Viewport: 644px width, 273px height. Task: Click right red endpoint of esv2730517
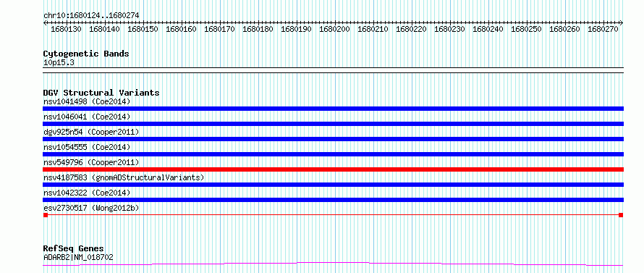point(621,215)
